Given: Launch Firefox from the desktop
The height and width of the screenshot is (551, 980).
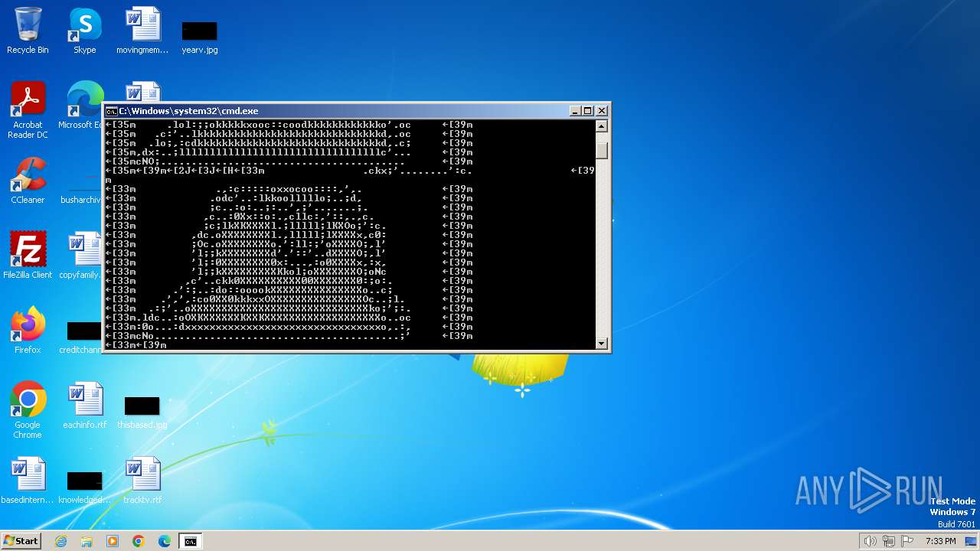Looking at the screenshot, I should tap(28, 331).
